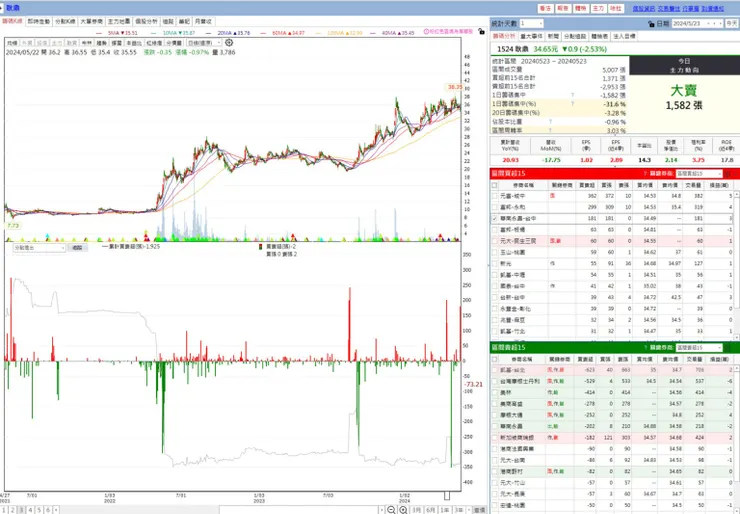Switch to the 個股分析 tab
Image resolution: width=740 pixels, height=514 pixels.
(146, 22)
